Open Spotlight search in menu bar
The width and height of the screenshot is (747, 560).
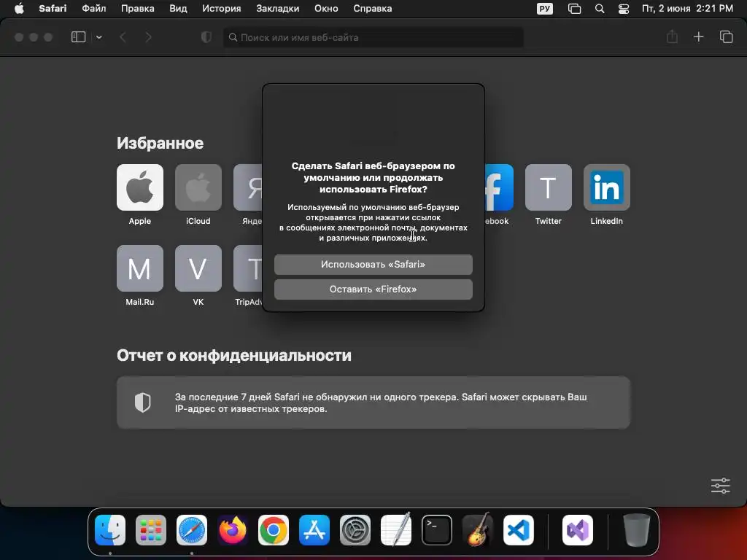point(600,9)
